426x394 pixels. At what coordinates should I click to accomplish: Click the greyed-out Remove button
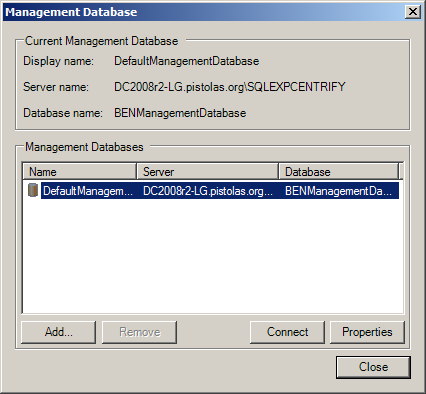[139, 332]
